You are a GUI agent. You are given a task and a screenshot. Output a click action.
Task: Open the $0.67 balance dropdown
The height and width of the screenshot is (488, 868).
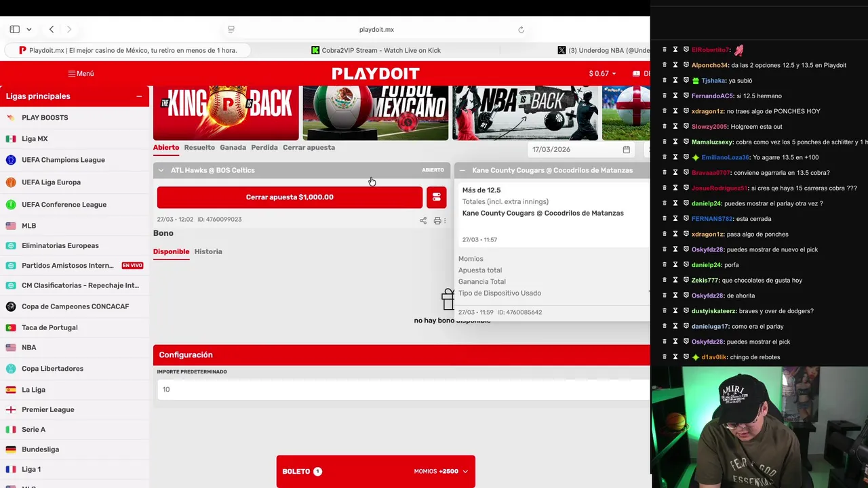[x=602, y=73]
